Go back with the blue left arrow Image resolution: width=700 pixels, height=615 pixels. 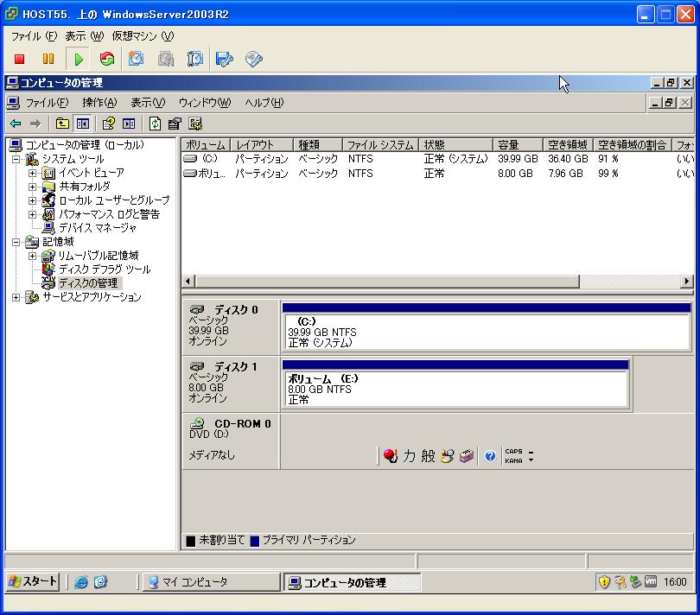[16, 124]
